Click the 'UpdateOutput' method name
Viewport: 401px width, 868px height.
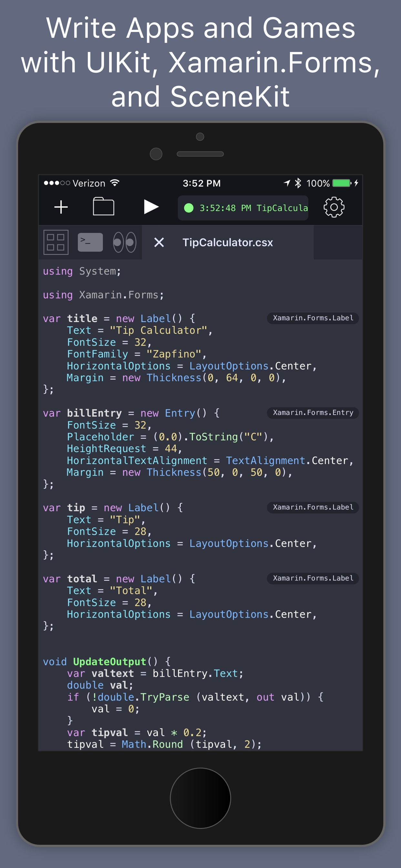110,661
